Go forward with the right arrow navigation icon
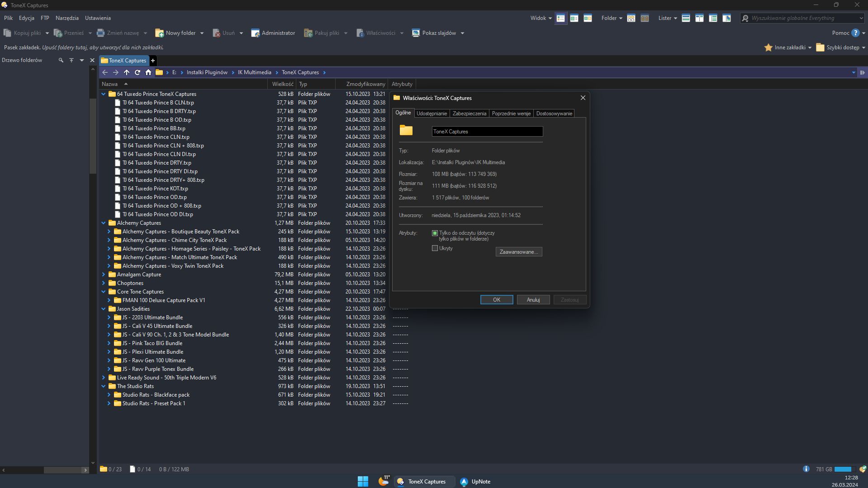This screenshot has height=488, width=868. 116,72
